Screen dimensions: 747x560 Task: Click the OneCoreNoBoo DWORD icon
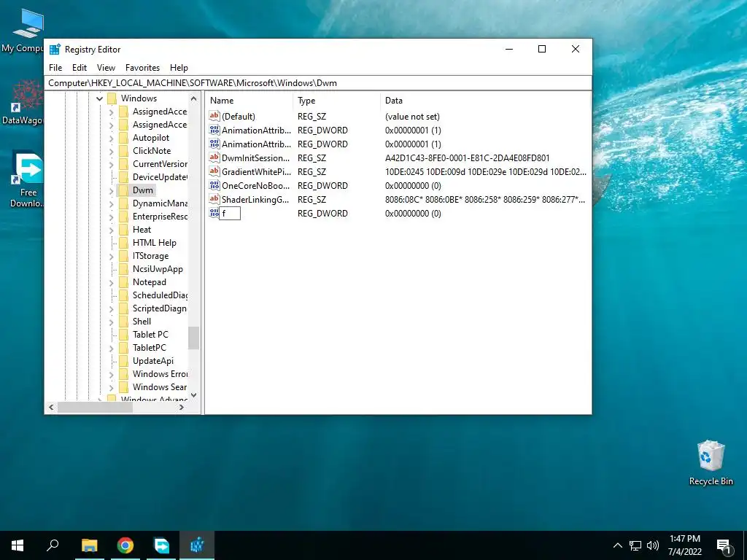214,185
